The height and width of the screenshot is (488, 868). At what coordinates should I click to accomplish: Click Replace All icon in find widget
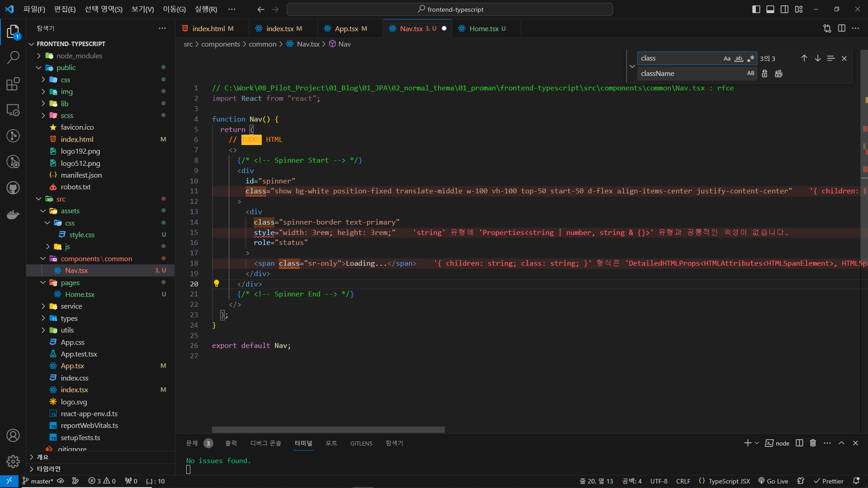coord(778,74)
